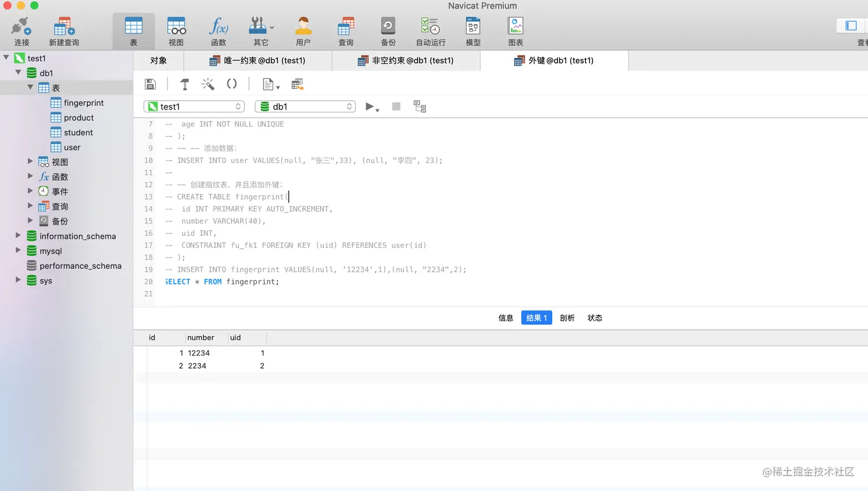Viewport: 868px width, 491px height.
Task: Click the explain query tree icon
Action: pos(420,107)
